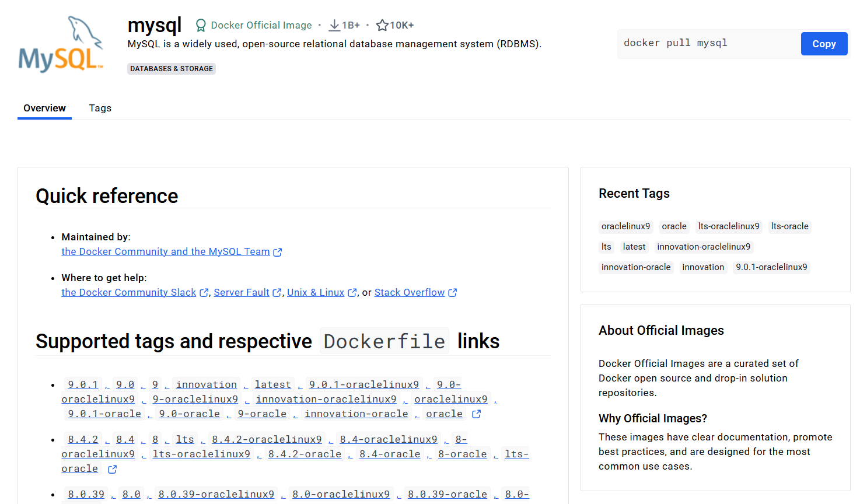Open the 8.0.39-oracle Dockerfile link
Screen dimensions: 867x504
click(448, 494)
